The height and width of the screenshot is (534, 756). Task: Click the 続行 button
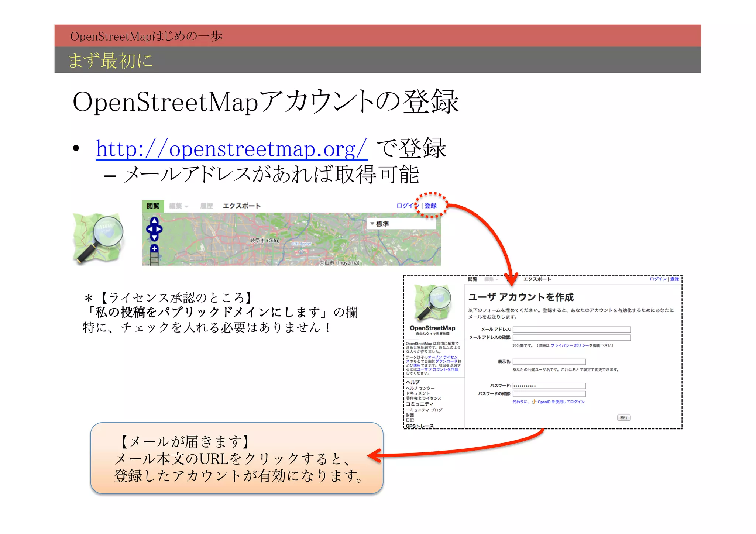(624, 418)
